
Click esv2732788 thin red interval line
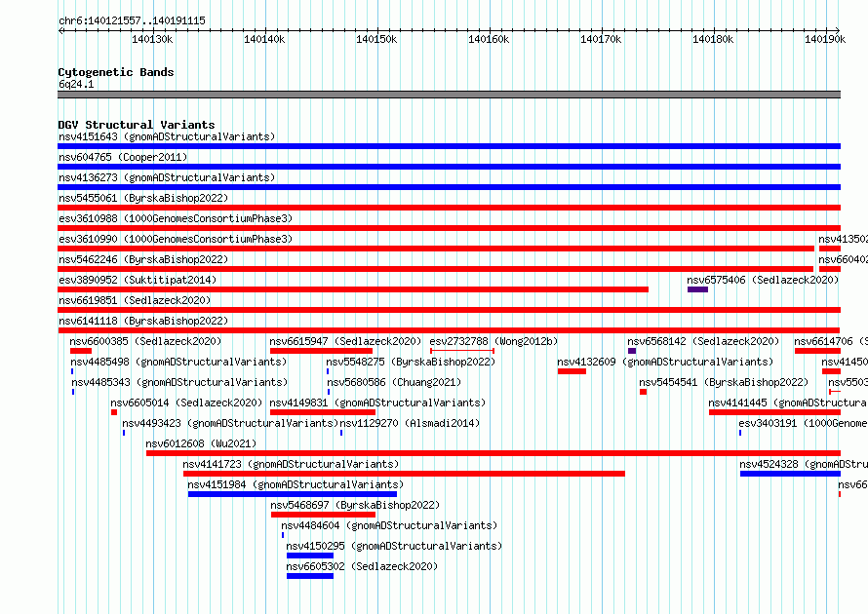[x=462, y=351]
